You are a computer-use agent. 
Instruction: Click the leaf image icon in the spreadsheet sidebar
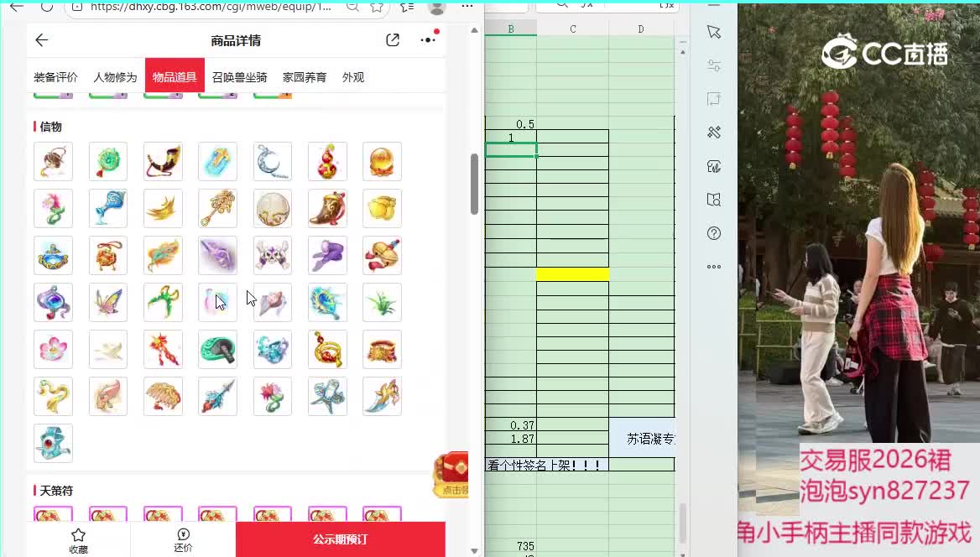[714, 166]
